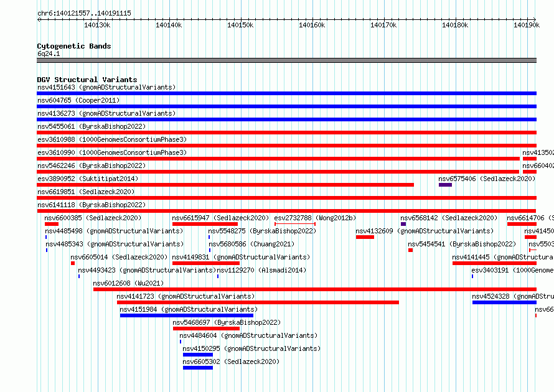This screenshot has height=392, width=554.
Task: Open nsv5548275 (ByrskaBishop2022) label
Action: pyautogui.click(x=262, y=231)
